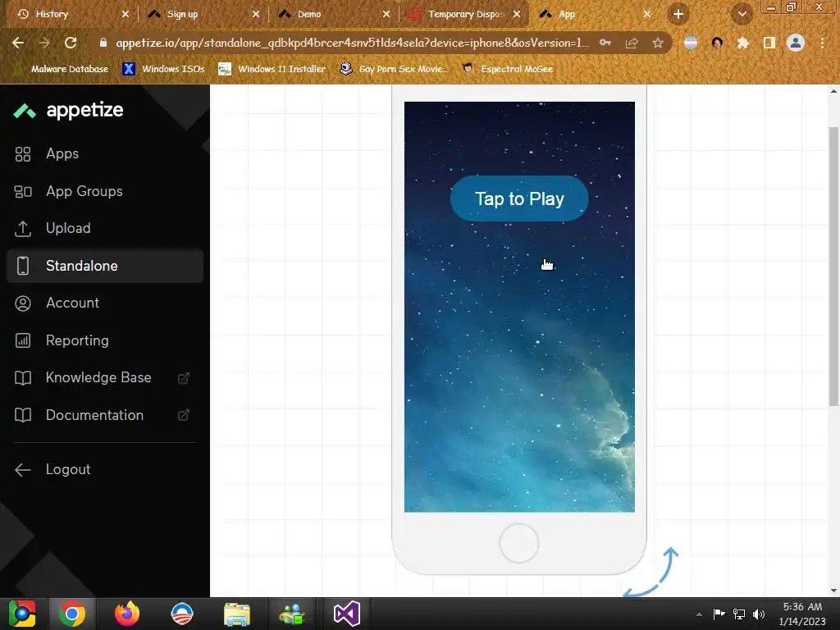Click the Reporting chart icon
The height and width of the screenshot is (630, 840).
pyautogui.click(x=22, y=340)
